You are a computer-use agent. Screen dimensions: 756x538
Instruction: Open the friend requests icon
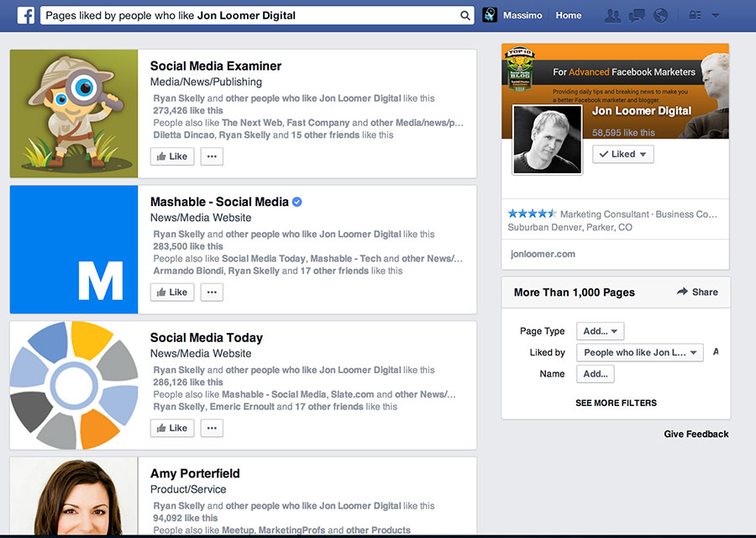pos(613,15)
